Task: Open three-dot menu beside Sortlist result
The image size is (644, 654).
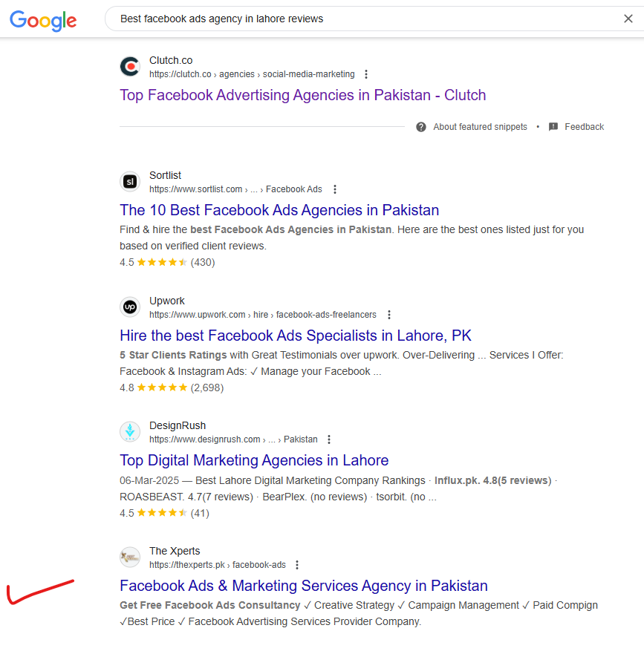Action: coord(335,189)
